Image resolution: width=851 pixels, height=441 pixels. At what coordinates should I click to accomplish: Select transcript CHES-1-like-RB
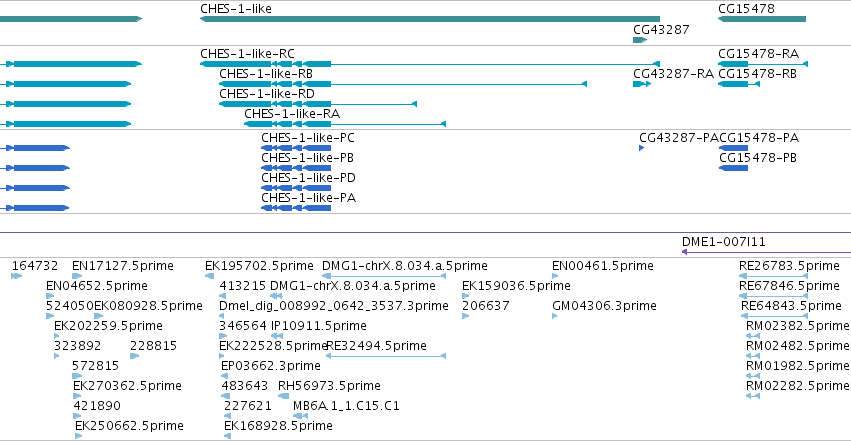[x=403, y=84]
